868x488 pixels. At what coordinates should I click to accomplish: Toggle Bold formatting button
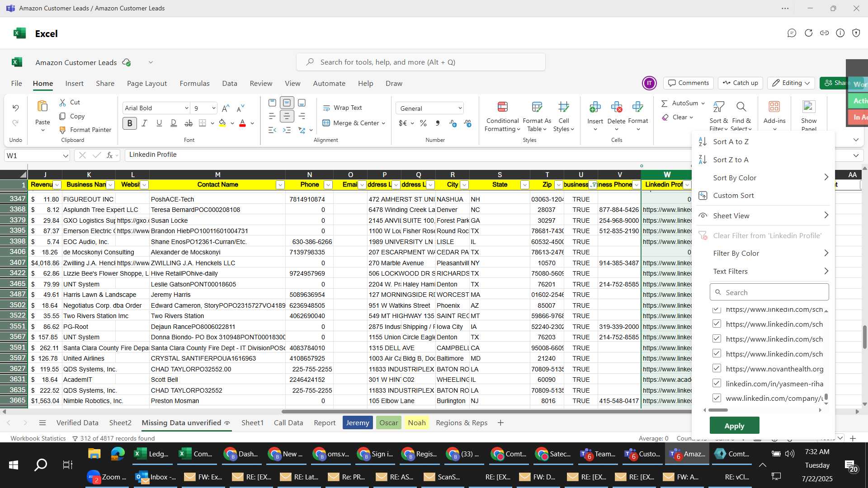click(x=130, y=123)
